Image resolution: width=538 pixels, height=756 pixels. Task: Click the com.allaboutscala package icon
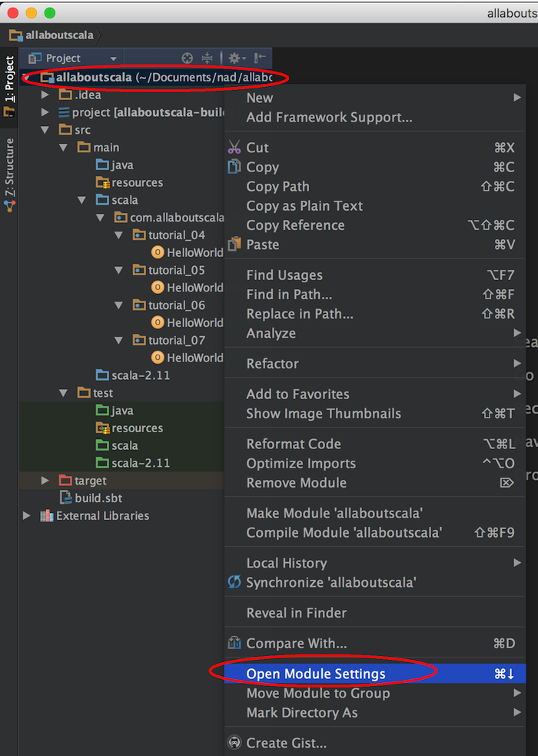121,218
